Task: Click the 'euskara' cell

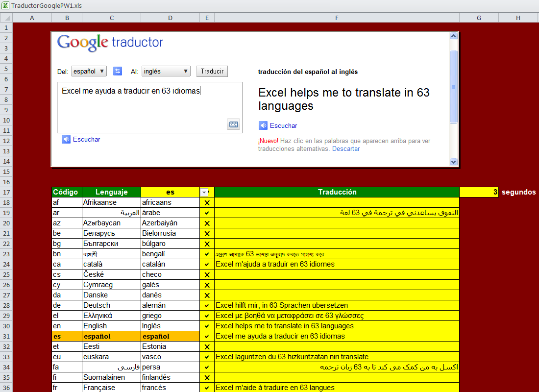Action: tap(111, 357)
